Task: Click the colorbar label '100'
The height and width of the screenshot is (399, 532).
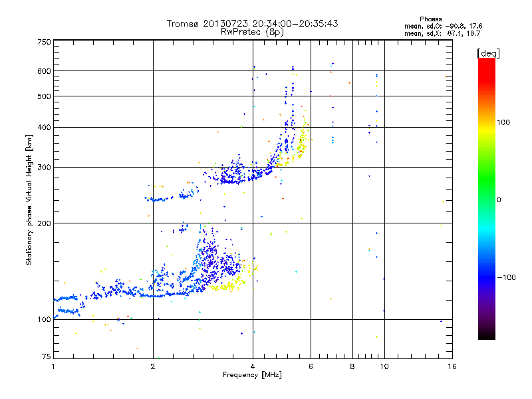Action: 503,122
